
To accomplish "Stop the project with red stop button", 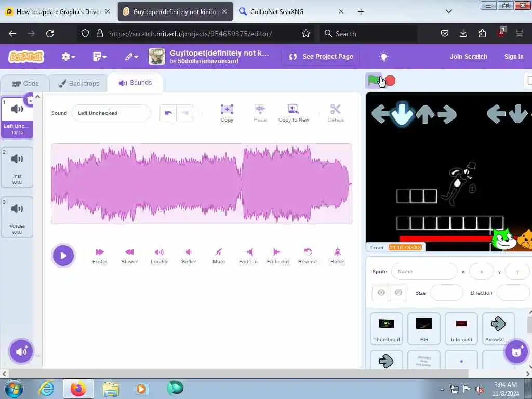I will point(391,81).
